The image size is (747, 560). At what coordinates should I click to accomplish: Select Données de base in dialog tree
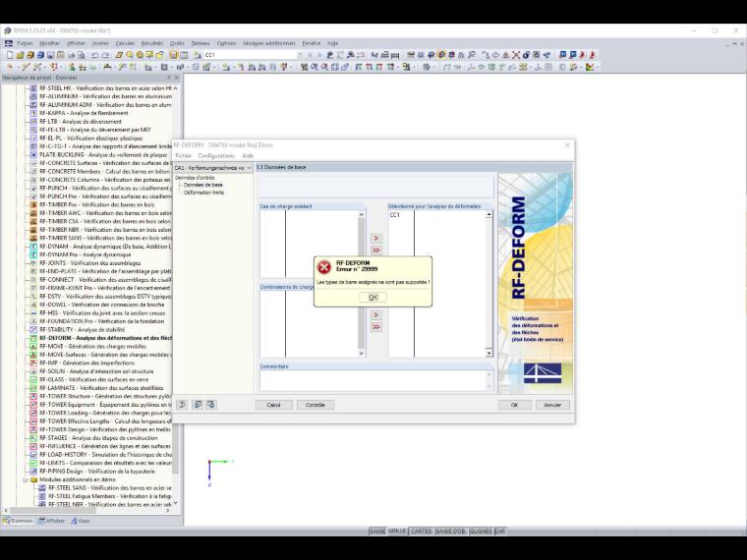202,185
